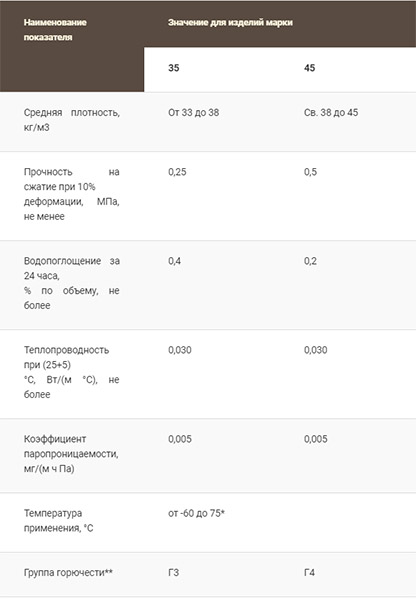Click the flammability group value 'Г4'
Image resolution: width=416 pixels, height=600 pixels.
[x=309, y=572]
